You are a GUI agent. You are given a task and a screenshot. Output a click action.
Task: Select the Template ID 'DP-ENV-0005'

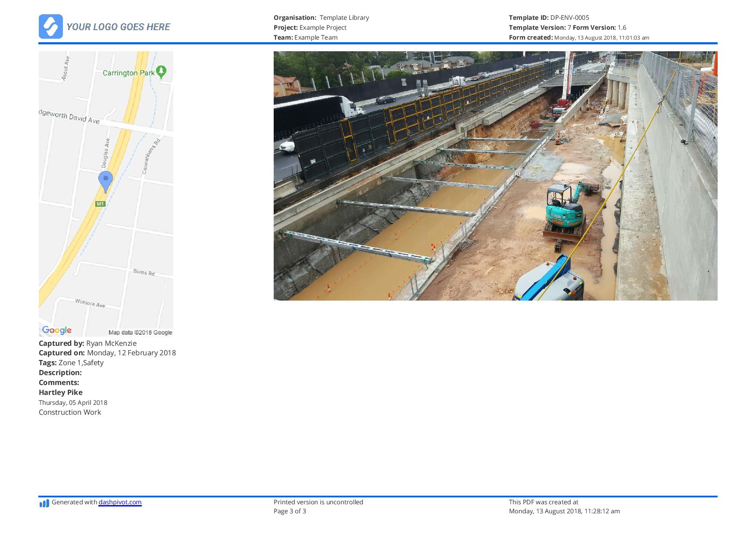tap(570, 18)
